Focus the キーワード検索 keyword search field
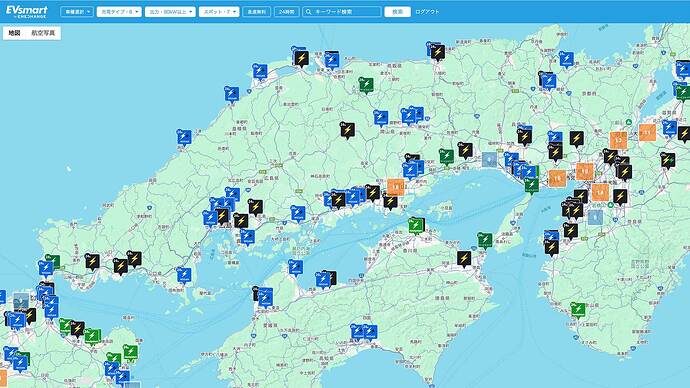The image size is (690, 388). pos(342,12)
